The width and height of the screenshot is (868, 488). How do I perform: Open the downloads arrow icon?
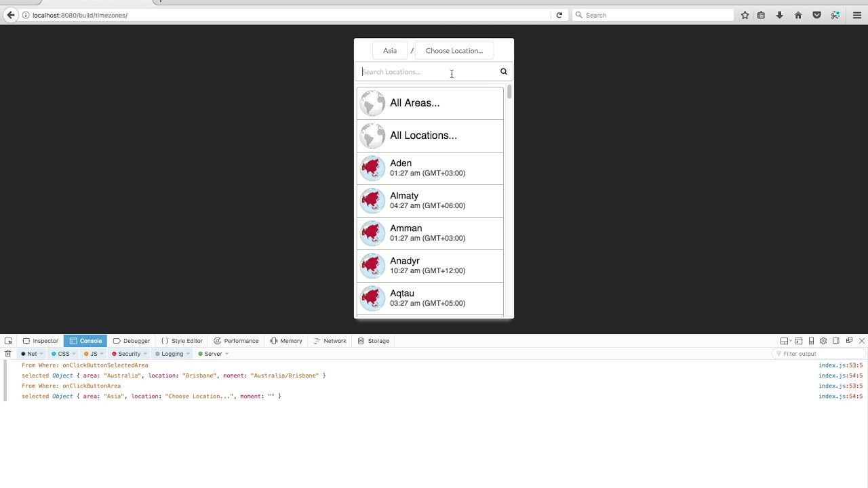pyautogui.click(x=779, y=15)
